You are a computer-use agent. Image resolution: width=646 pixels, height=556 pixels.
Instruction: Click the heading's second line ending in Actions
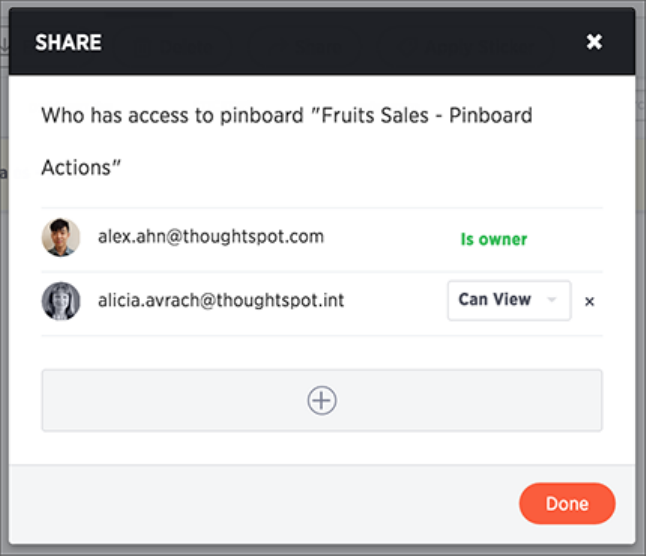pyautogui.click(x=81, y=168)
